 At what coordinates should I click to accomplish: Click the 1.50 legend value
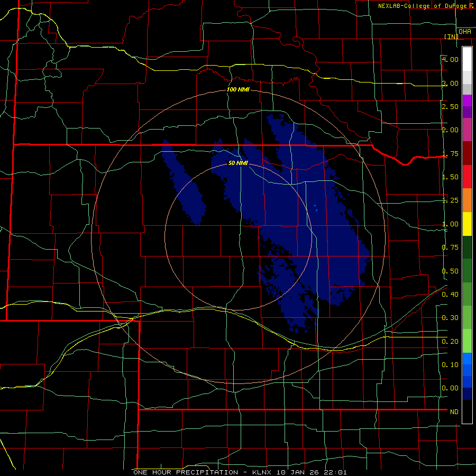(450, 177)
